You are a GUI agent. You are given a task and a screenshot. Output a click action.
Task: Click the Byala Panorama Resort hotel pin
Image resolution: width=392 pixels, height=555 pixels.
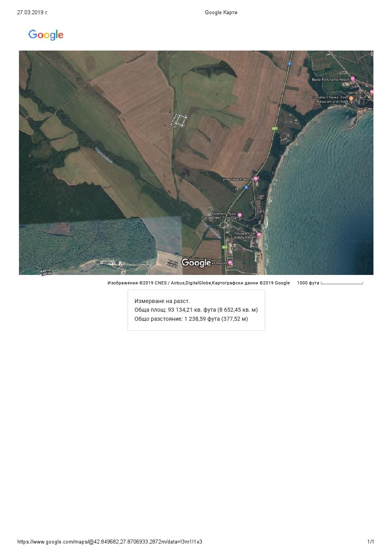[353, 79]
